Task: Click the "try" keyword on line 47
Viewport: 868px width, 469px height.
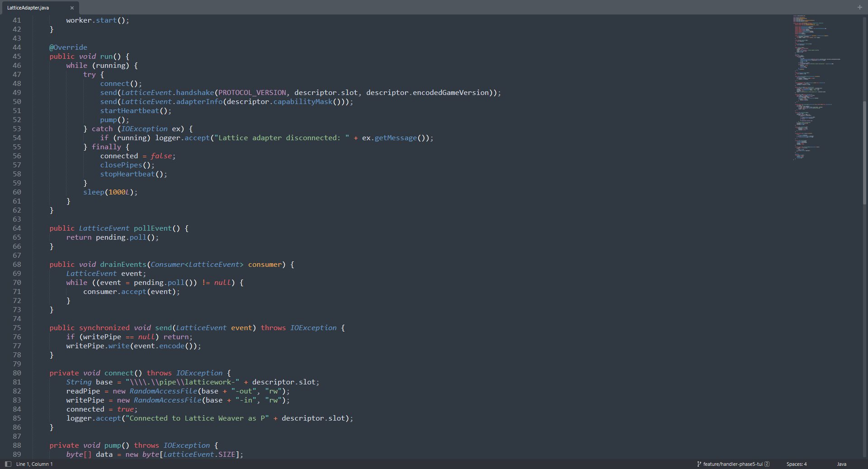Action: pyautogui.click(x=90, y=75)
